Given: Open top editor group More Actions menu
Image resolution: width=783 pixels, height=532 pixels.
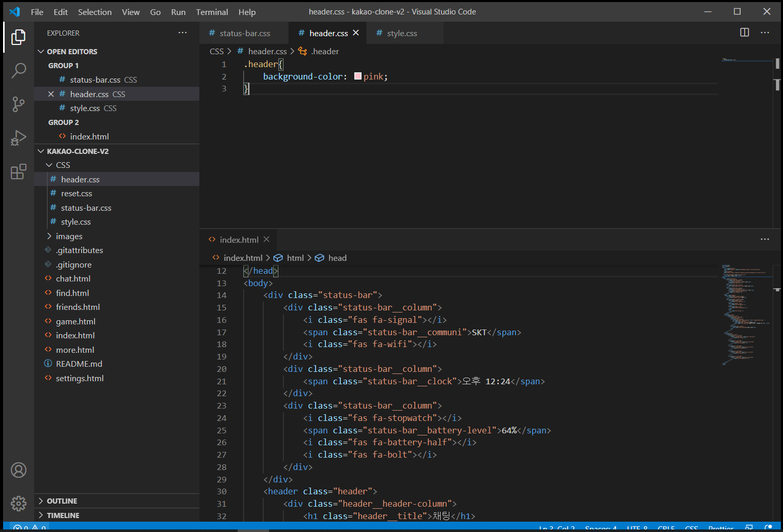Looking at the screenshot, I should tap(765, 33).
